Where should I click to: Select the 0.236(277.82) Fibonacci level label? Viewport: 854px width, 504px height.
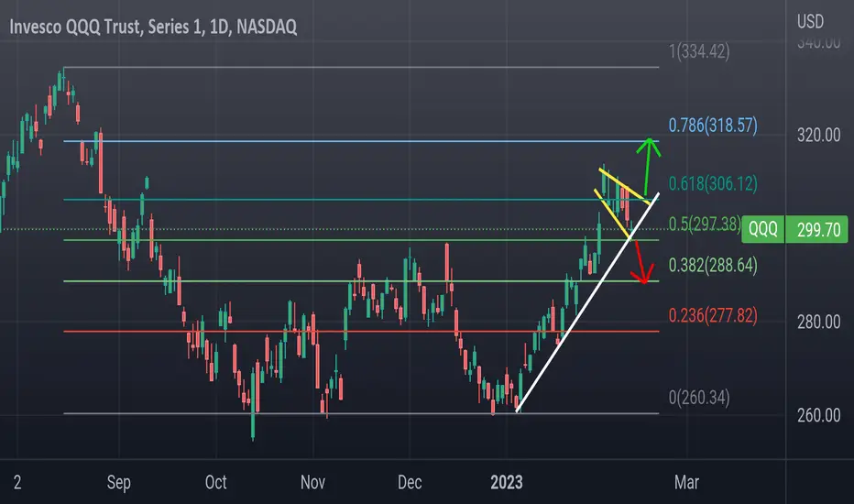[712, 315]
